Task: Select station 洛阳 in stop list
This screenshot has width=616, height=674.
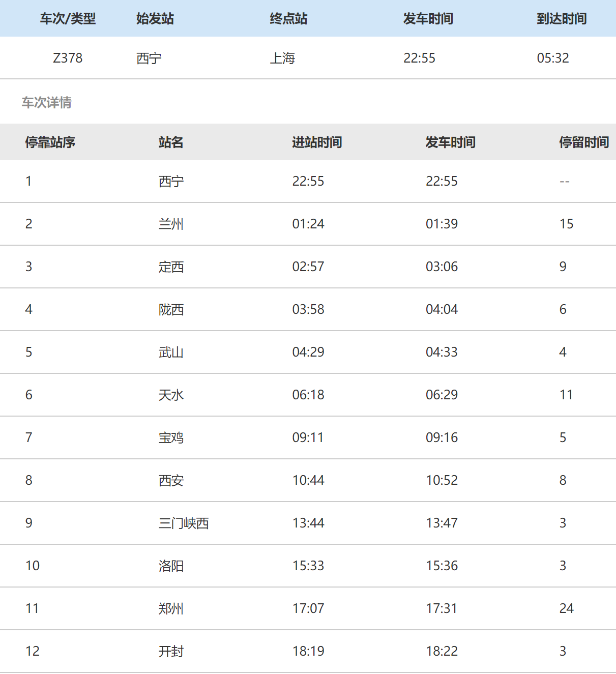Action: pos(171,566)
